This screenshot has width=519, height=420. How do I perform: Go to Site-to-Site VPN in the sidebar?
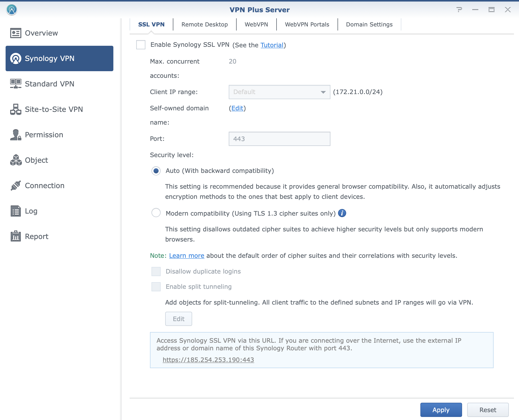(59, 109)
